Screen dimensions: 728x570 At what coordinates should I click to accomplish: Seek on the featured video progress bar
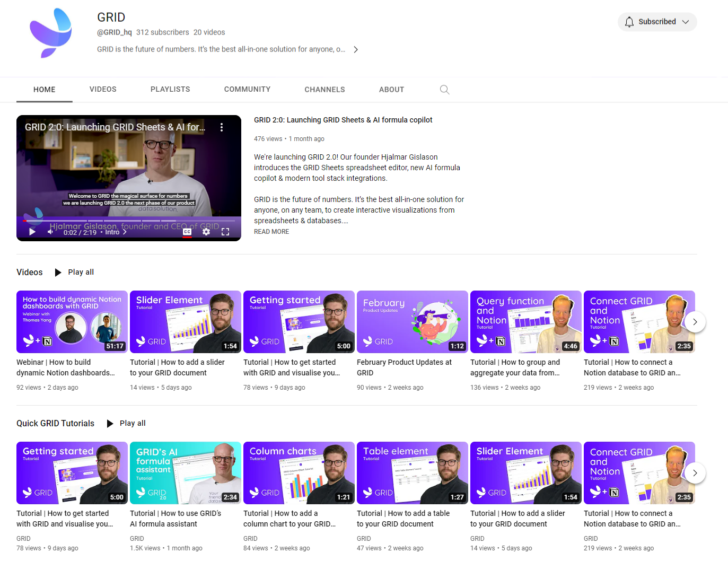129,221
